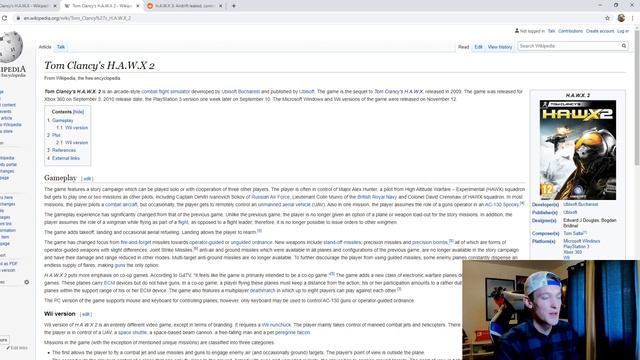
Task: Open Xbox 360 in the infobox platforms
Action: 572,252
